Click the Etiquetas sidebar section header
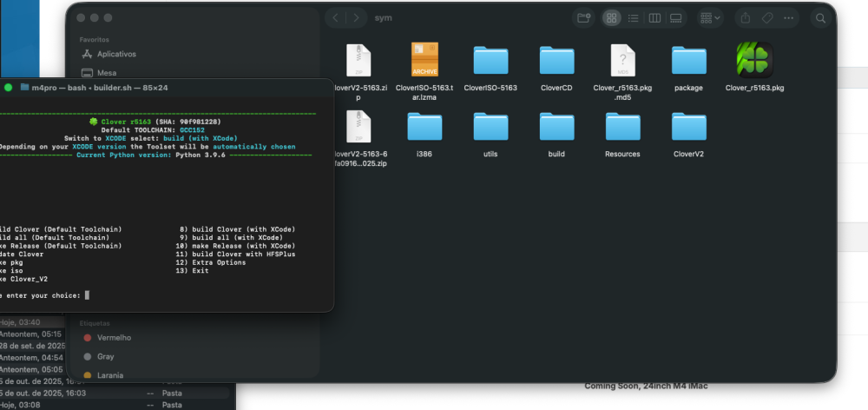 coord(95,323)
